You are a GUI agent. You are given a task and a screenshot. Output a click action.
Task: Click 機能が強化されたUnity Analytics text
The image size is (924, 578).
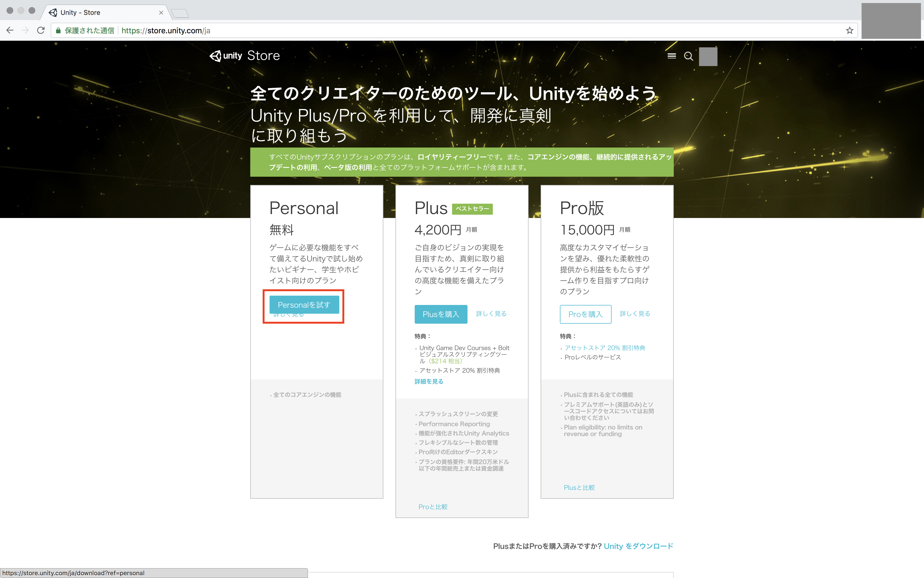click(x=464, y=433)
